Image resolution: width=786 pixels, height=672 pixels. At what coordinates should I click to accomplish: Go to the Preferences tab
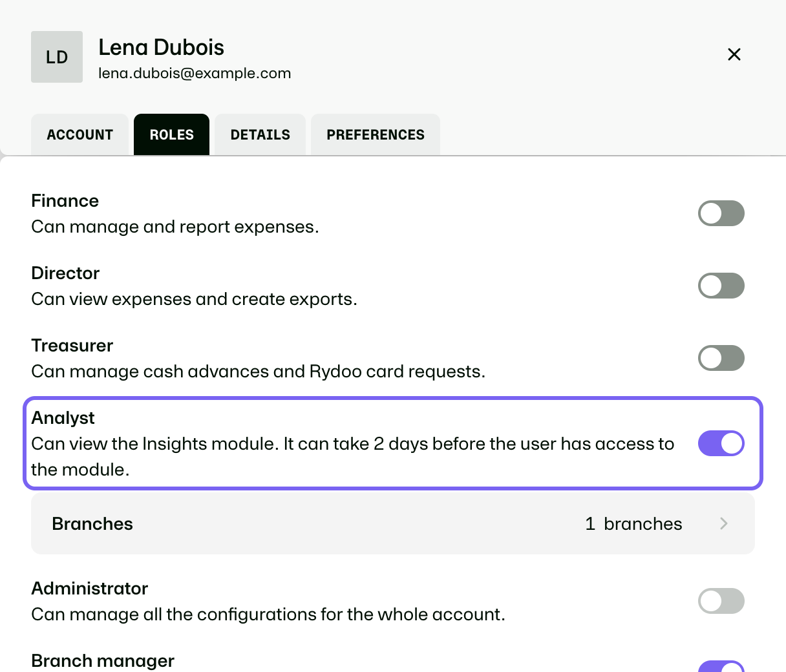(376, 134)
